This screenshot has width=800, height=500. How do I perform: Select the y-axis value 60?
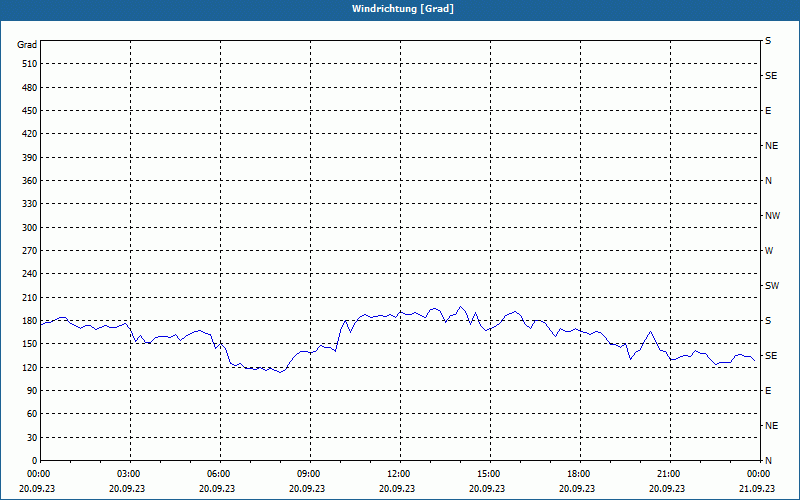click(32, 414)
